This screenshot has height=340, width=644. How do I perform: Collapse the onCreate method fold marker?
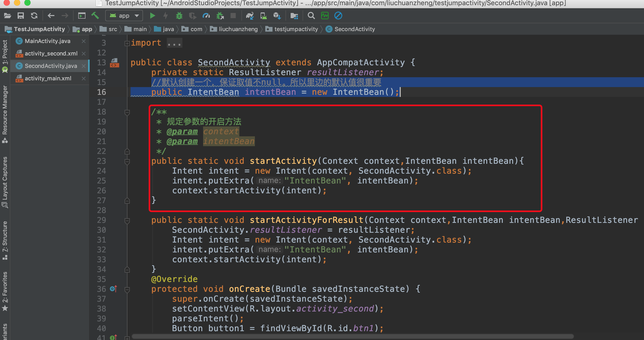127,289
